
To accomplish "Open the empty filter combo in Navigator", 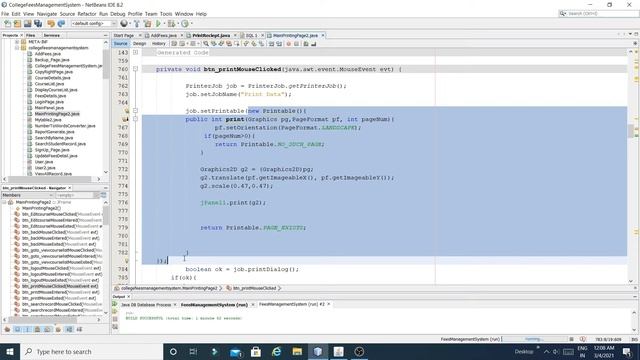I will point(77,196).
